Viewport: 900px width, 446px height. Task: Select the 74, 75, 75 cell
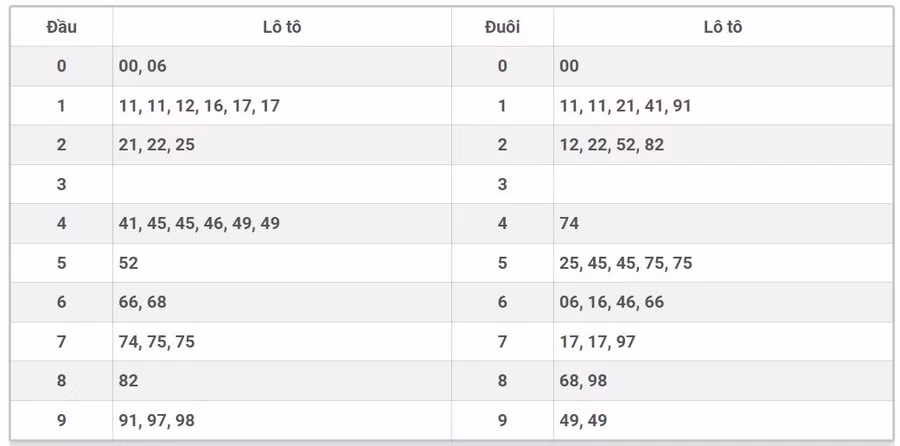[156, 342]
